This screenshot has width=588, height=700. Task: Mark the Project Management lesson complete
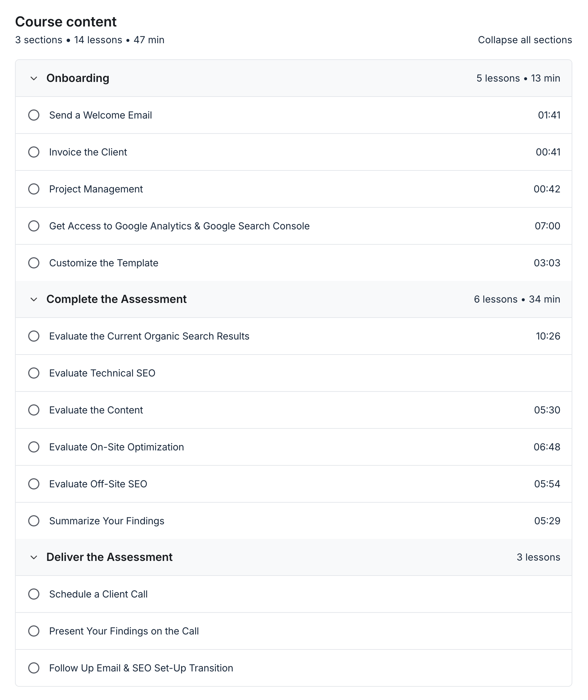(34, 189)
